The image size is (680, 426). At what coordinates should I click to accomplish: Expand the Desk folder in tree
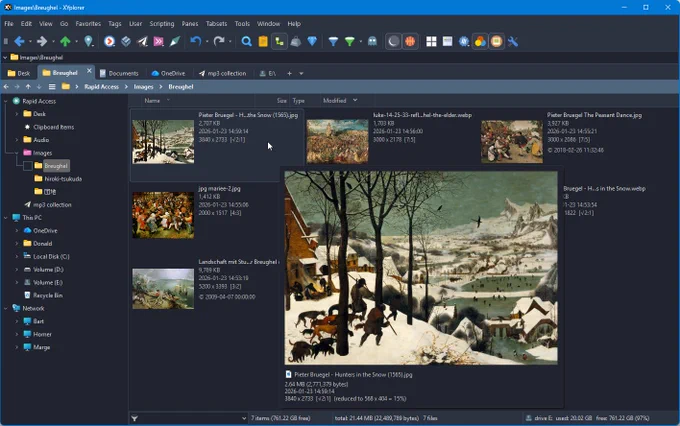point(17,114)
